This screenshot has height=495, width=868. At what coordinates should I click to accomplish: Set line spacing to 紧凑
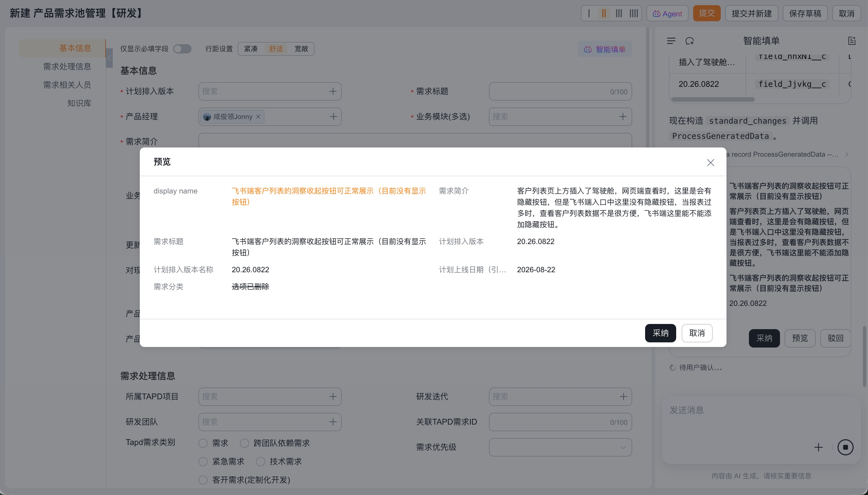click(251, 49)
